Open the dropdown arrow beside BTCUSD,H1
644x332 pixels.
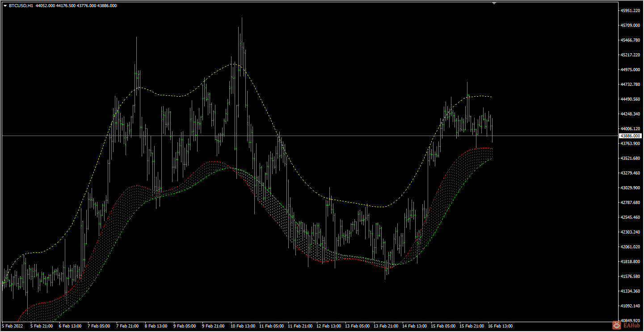5,6
